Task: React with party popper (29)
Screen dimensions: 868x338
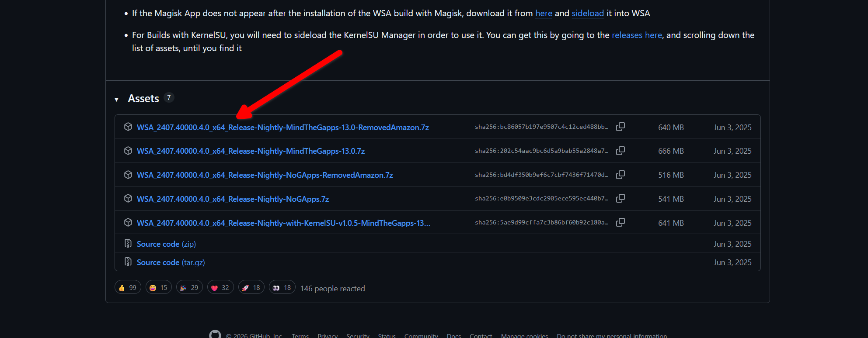Action: click(189, 287)
